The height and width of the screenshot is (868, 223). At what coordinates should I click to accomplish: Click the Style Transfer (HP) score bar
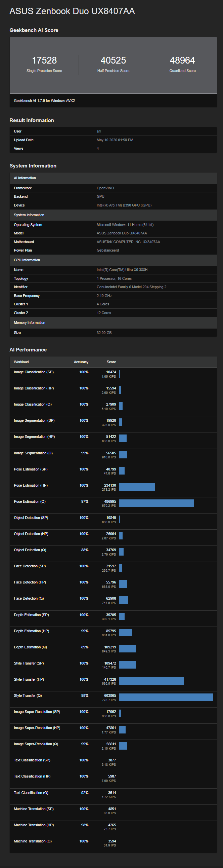151,681
